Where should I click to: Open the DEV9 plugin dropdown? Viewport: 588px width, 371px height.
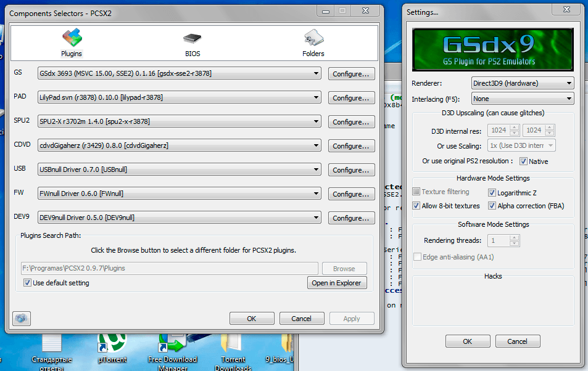tap(180, 218)
